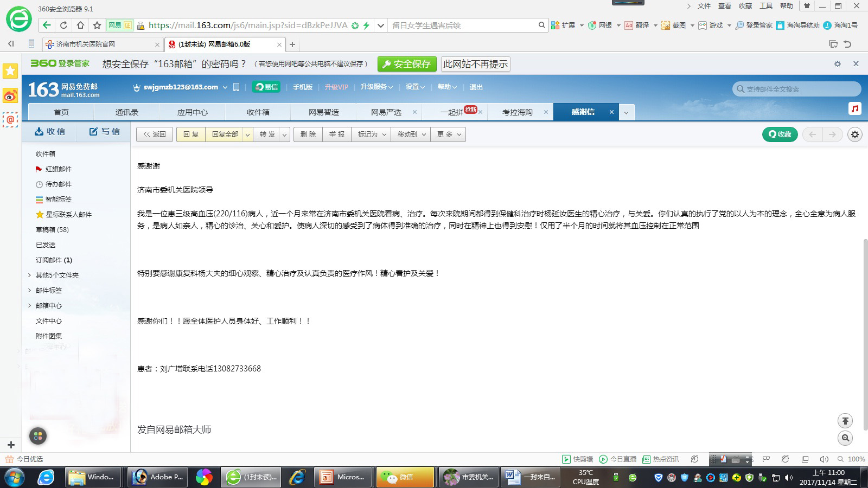Viewport: 868px width, 488px height.
Task: Switch to the 通讯录 tab
Action: (127, 112)
